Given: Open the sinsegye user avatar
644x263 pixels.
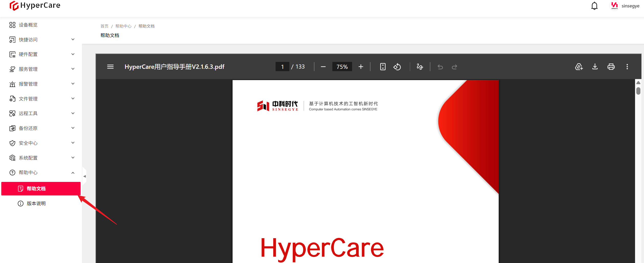Looking at the screenshot, I should click(614, 6).
